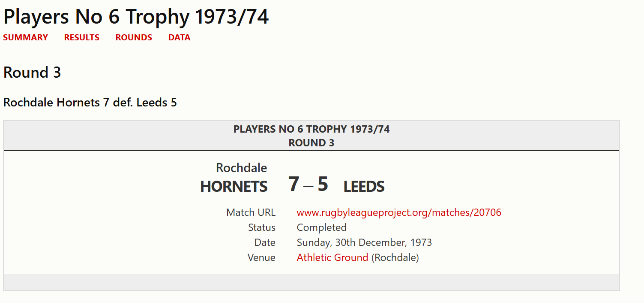The height and width of the screenshot is (303, 644).
Task: Click the ROUND 3 line in table header
Action: click(x=312, y=143)
